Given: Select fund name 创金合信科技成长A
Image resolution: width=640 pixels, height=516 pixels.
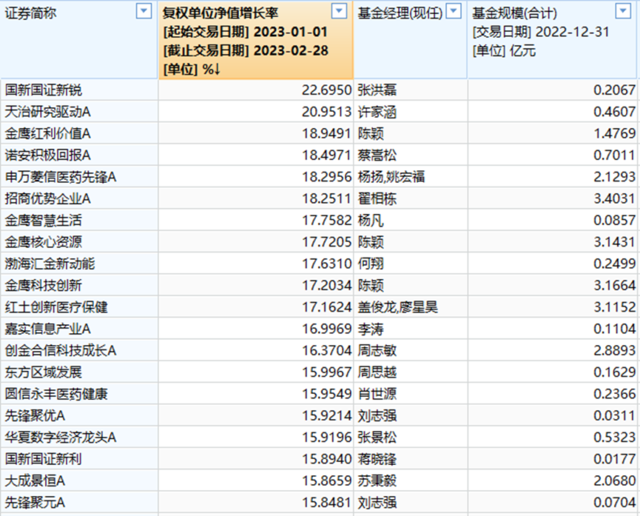Looking at the screenshot, I should click(x=60, y=350).
